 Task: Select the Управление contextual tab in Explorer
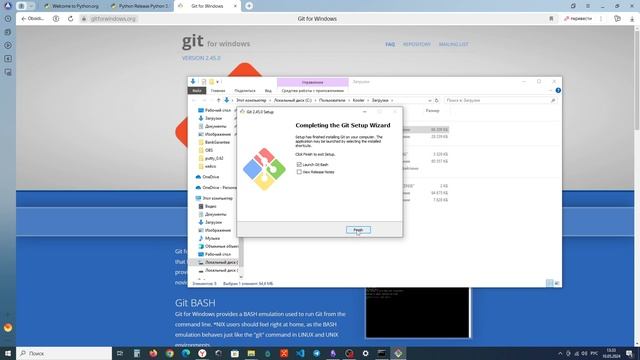pyautogui.click(x=313, y=82)
